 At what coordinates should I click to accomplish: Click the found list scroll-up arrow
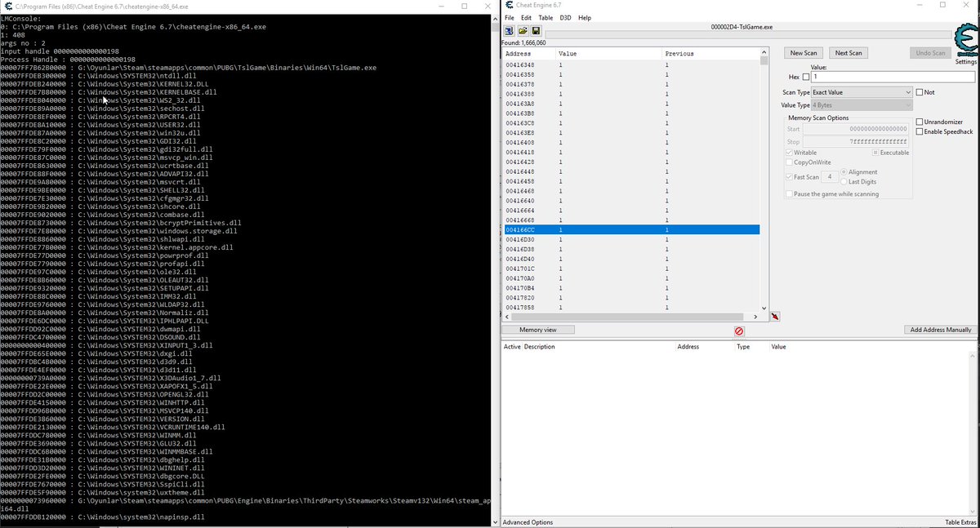(x=764, y=53)
